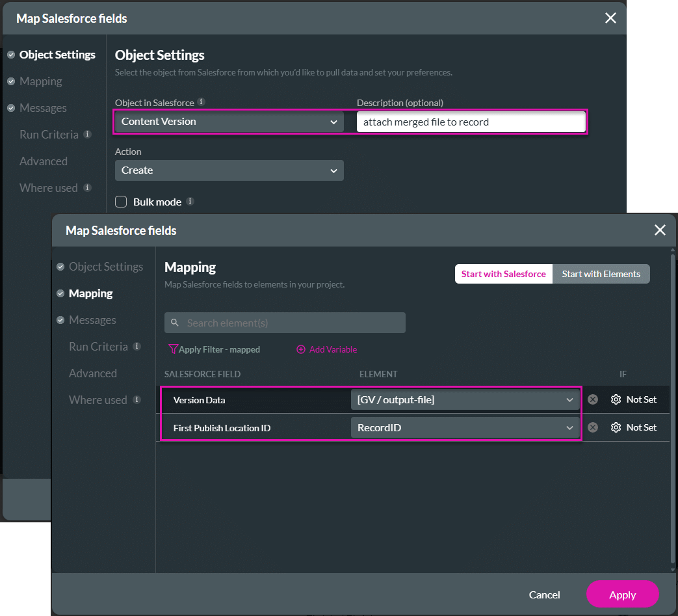Click Not Set for Version Data
The width and height of the screenshot is (678, 616).
click(641, 399)
